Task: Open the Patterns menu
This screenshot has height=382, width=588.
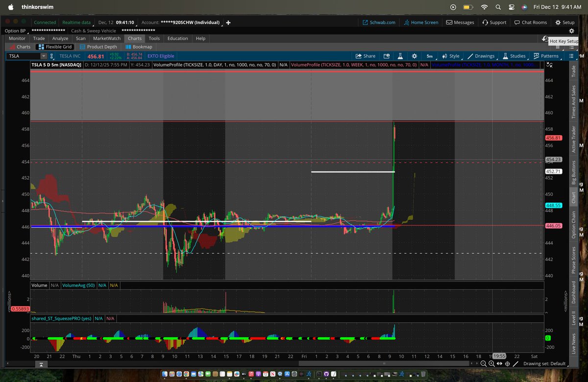Action: click(x=546, y=56)
